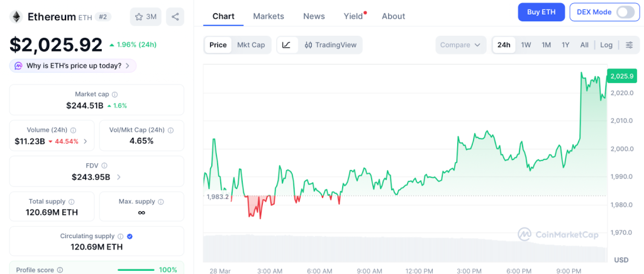Click the Circulating supply verified badge
Screen dimensions: 644x274
[130, 236]
